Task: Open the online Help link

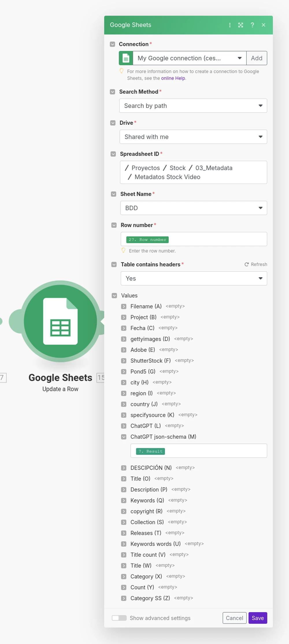Action: 173,78
